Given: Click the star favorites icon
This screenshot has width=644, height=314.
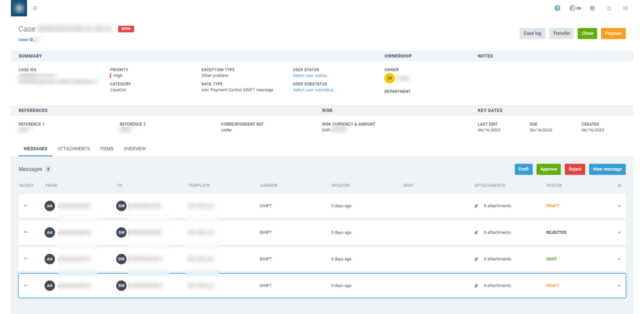Looking at the screenshot, I should 609,8.
